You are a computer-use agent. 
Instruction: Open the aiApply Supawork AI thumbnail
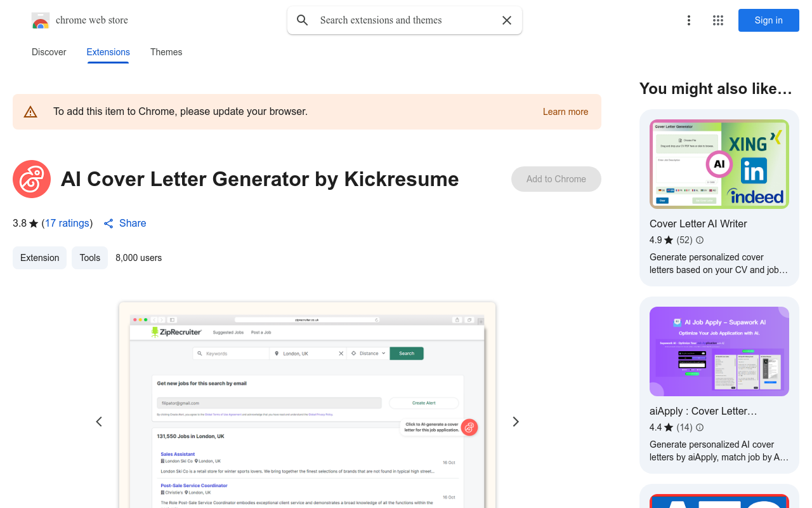719,352
